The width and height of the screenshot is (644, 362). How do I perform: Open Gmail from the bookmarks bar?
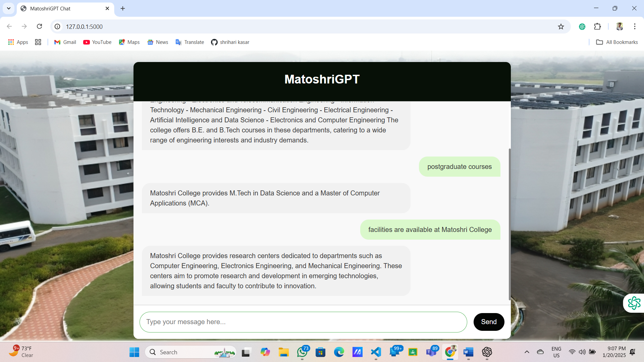(x=65, y=42)
